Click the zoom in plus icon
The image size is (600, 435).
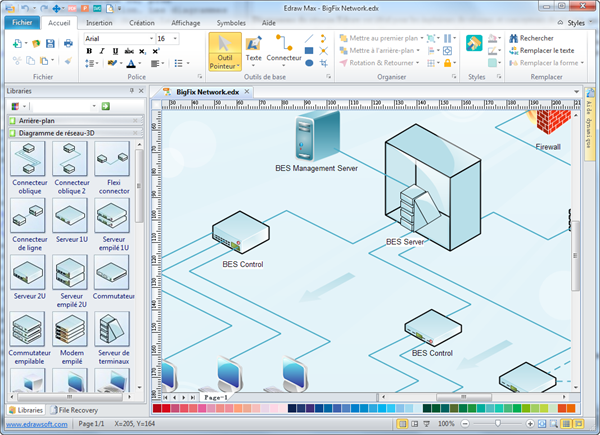(x=530, y=424)
